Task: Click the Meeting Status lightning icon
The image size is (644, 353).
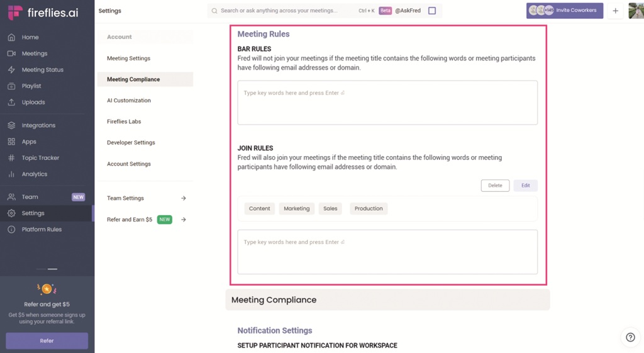Action: 11,70
